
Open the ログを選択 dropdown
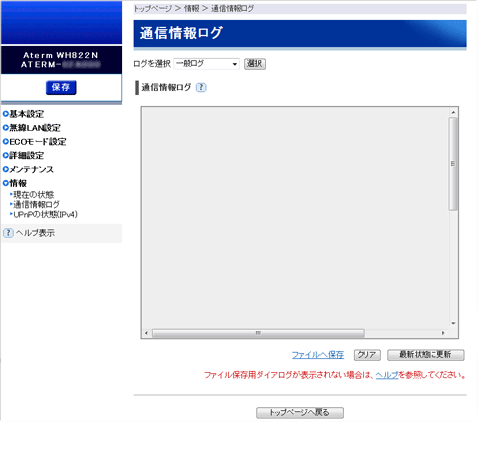click(x=206, y=64)
